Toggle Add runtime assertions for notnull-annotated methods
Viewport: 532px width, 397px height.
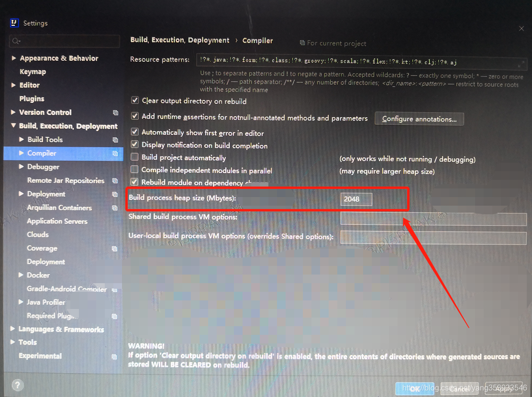click(135, 116)
